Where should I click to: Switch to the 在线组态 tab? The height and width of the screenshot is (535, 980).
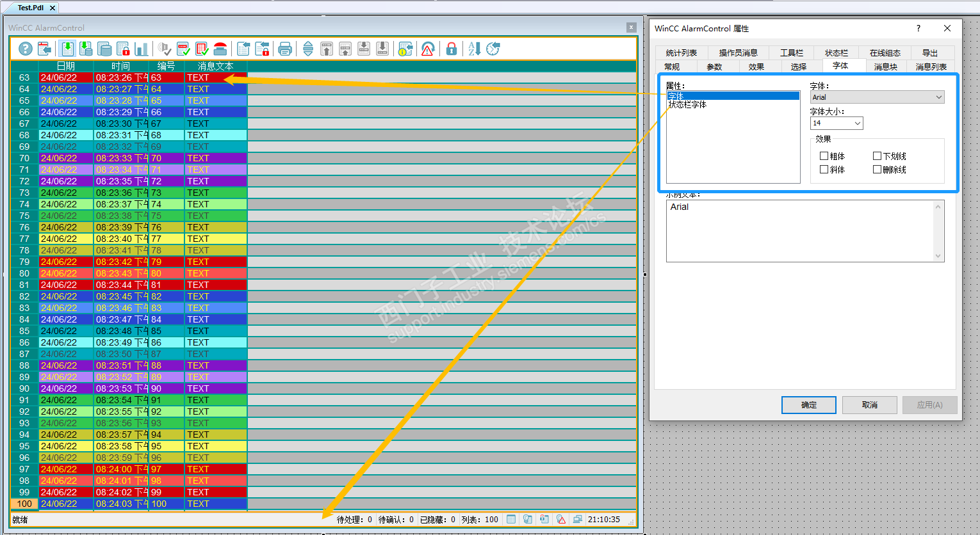[x=885, y=53]
